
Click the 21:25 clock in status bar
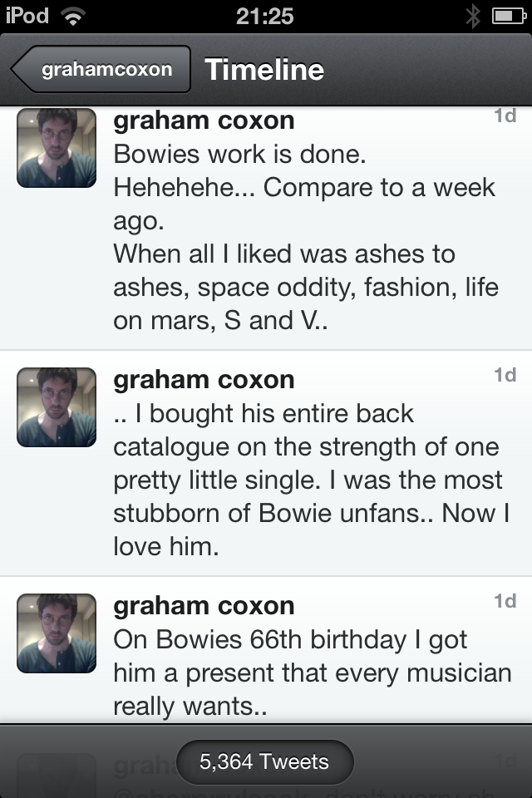[264, 16]
